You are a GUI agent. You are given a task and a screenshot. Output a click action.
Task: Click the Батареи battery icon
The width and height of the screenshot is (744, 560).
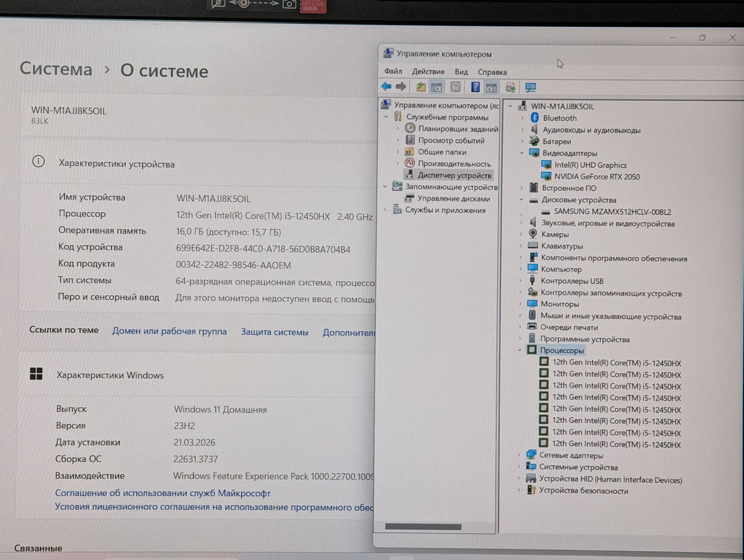click(x=534, y=141)
